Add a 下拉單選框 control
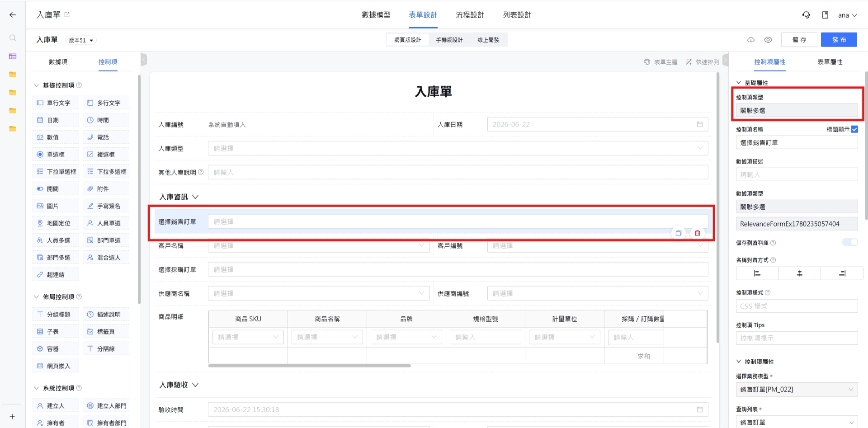Screen dimensions: 868x428 pos(56,171)
